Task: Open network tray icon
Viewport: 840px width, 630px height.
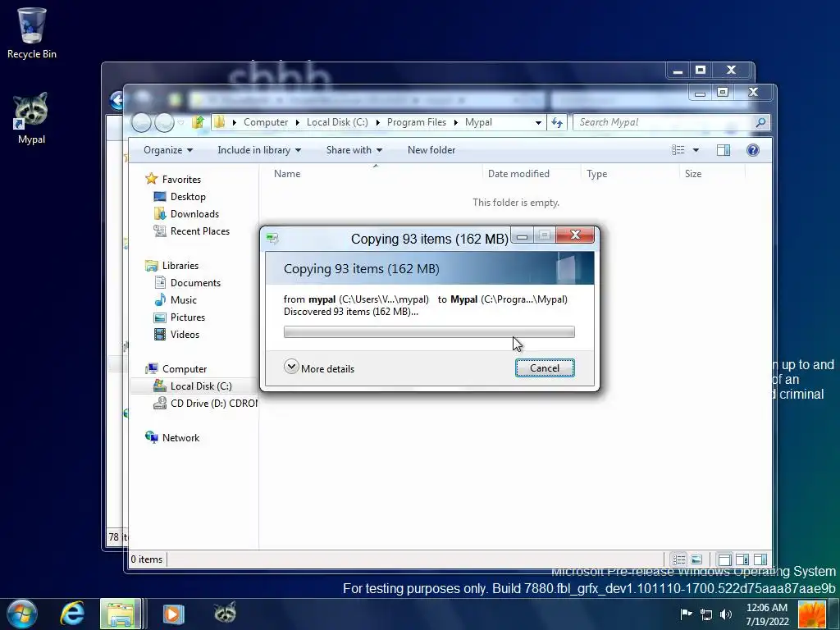Action: (706, 614)
